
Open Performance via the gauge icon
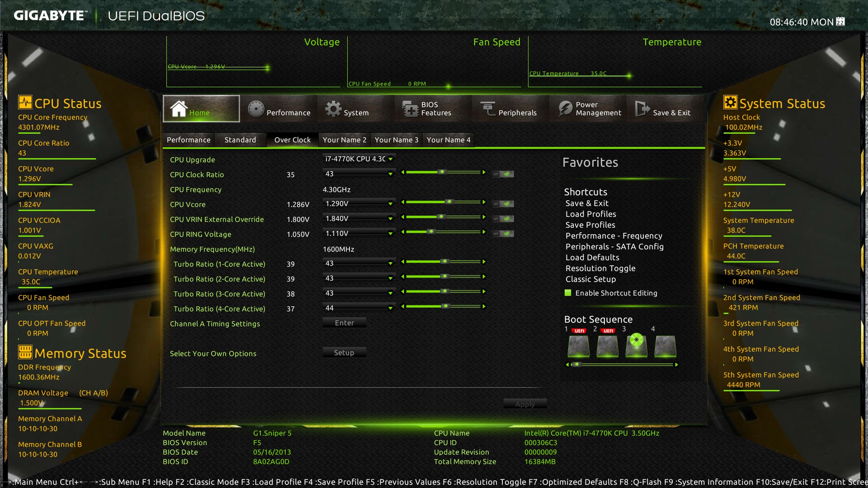(256, 109)
